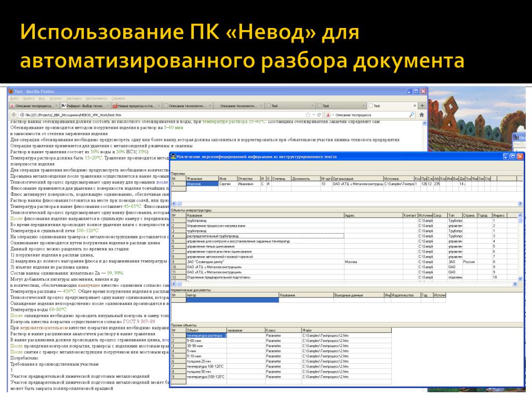Click the Класс column header
Viewport: 532px width, 399px height.
pos(283,330)
